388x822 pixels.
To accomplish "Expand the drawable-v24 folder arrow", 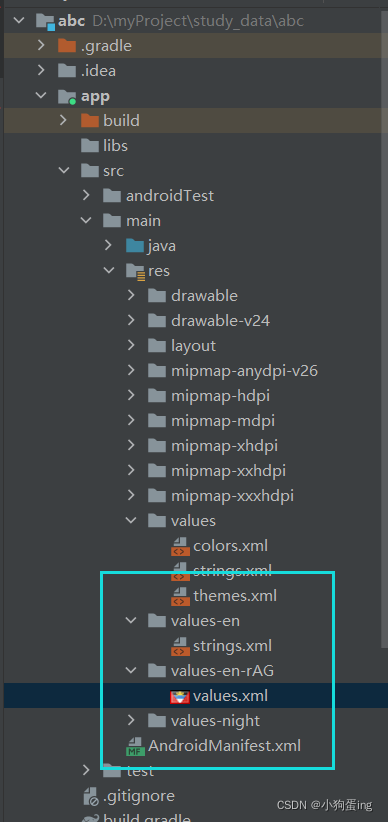I will [131, 320].
